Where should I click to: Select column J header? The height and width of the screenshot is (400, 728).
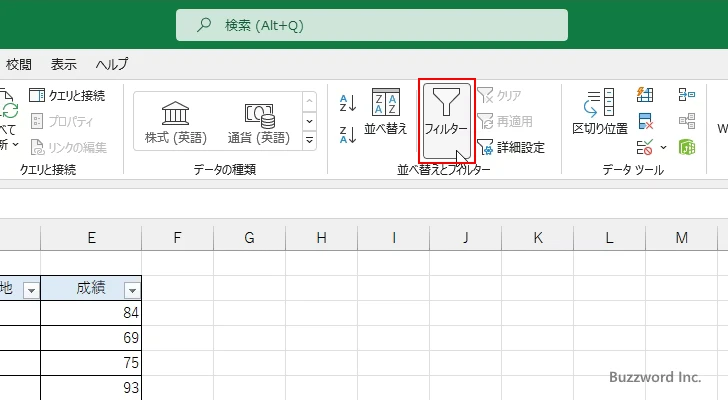coord(465,238)
